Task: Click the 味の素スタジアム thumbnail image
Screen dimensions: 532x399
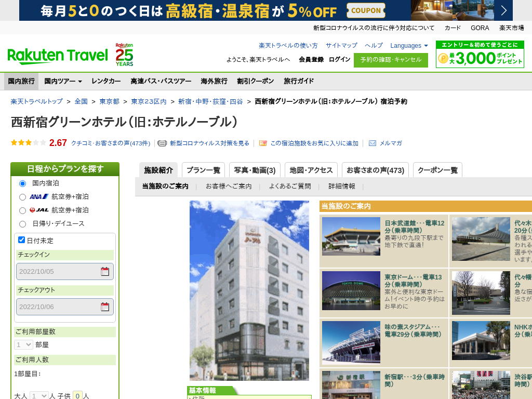Action: click(351, 343)
